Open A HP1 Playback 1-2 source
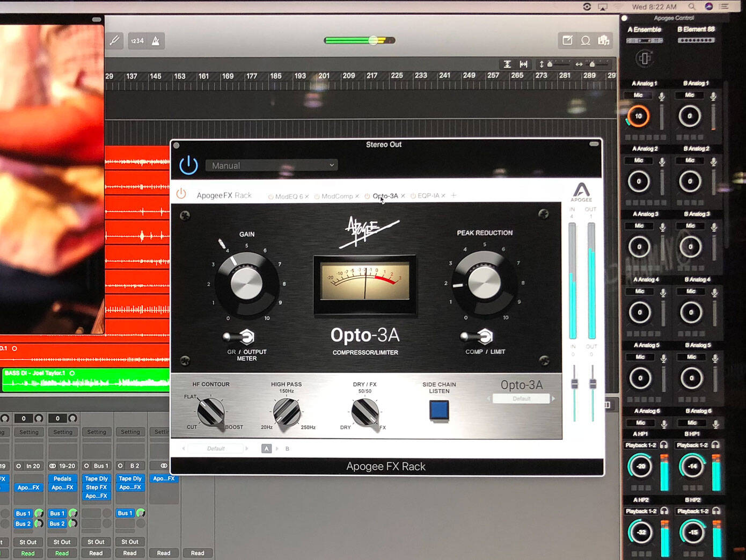This screenshot has height=560, width=746. point(641,445)
